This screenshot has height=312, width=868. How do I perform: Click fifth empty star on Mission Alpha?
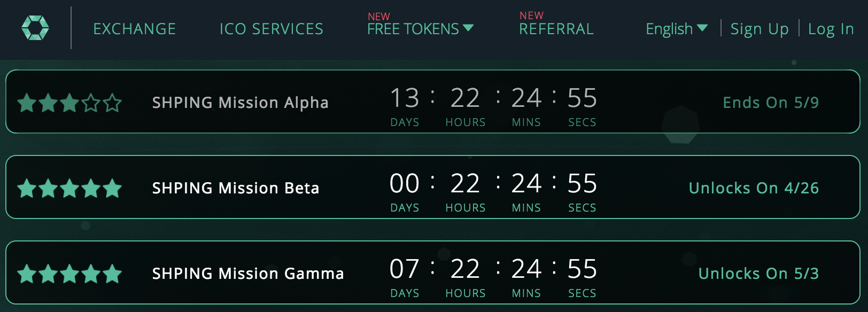click(112, 103)
